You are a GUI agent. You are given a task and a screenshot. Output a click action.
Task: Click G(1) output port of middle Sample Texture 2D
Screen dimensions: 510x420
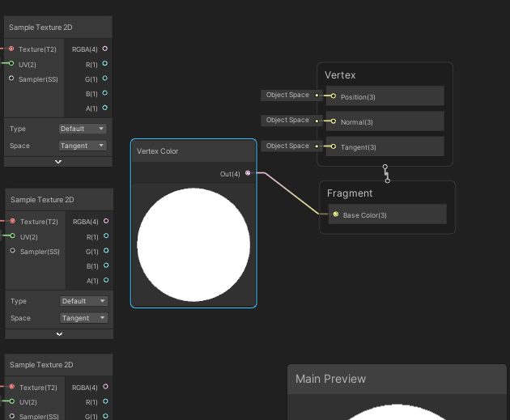(106, 251)
